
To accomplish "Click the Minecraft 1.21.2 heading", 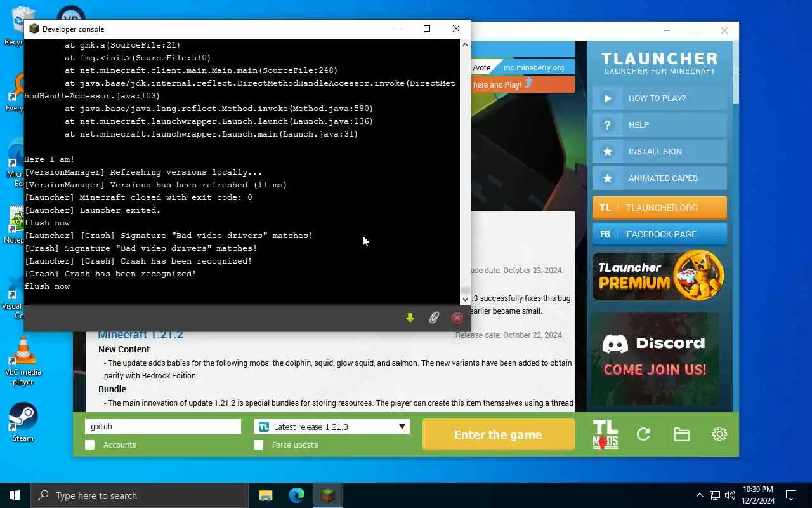I will tap(140, 335).
